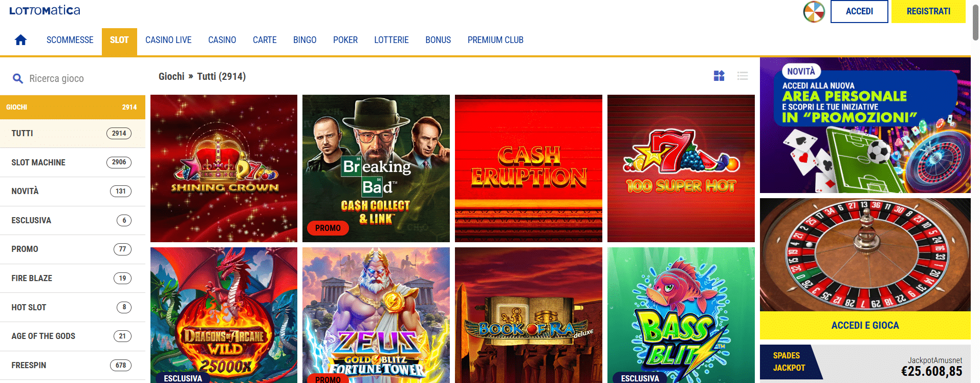Click Accedi e Gioca roulette button
This screenshot has width=980, height=383.
click(865, 325)
